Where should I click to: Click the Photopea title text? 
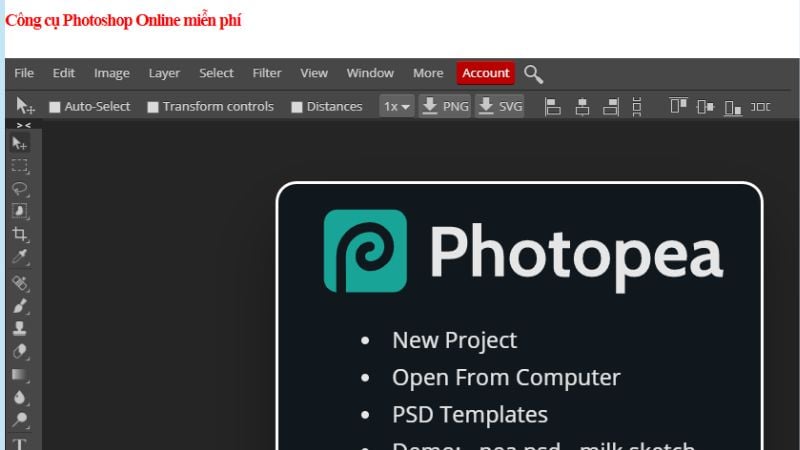577,257
